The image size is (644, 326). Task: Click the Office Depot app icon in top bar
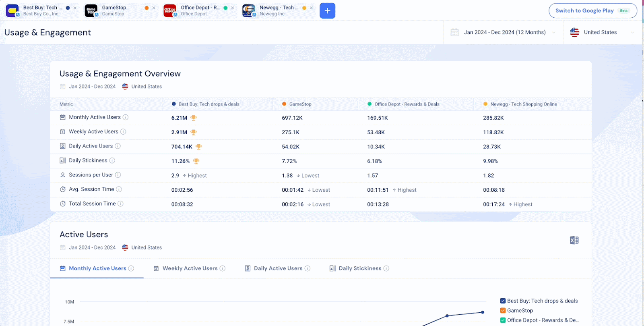(170, 10)
